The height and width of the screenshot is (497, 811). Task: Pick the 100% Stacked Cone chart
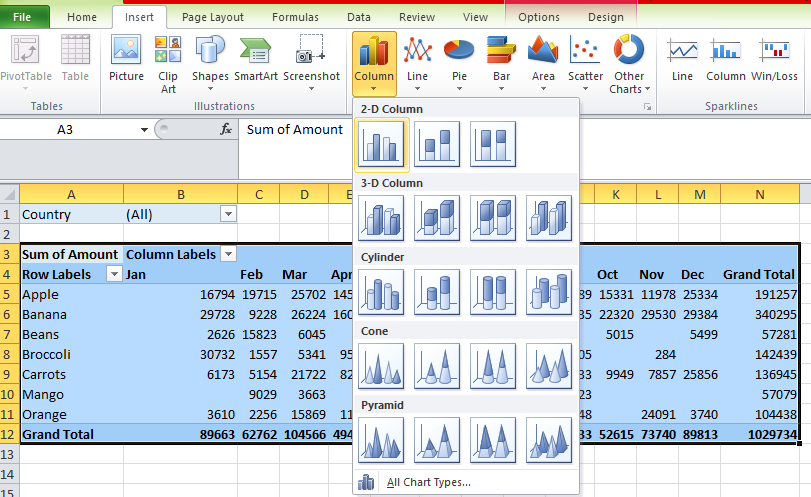(x=493, y=366)
